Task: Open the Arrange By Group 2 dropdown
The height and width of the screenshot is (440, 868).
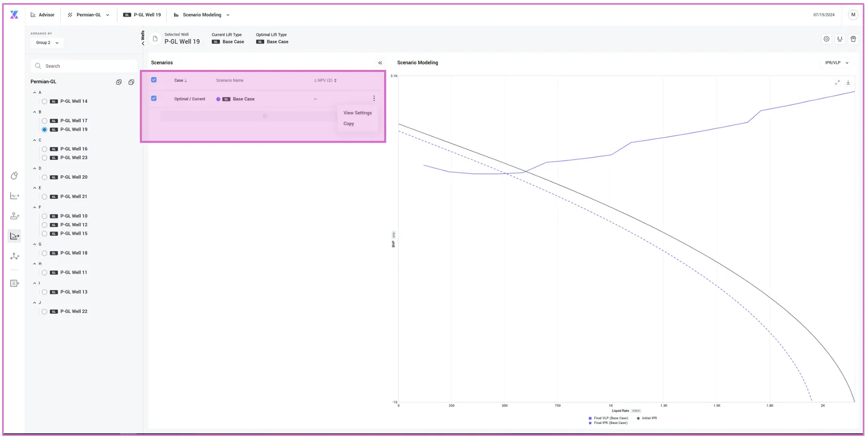Action: [x=47, y=43]
